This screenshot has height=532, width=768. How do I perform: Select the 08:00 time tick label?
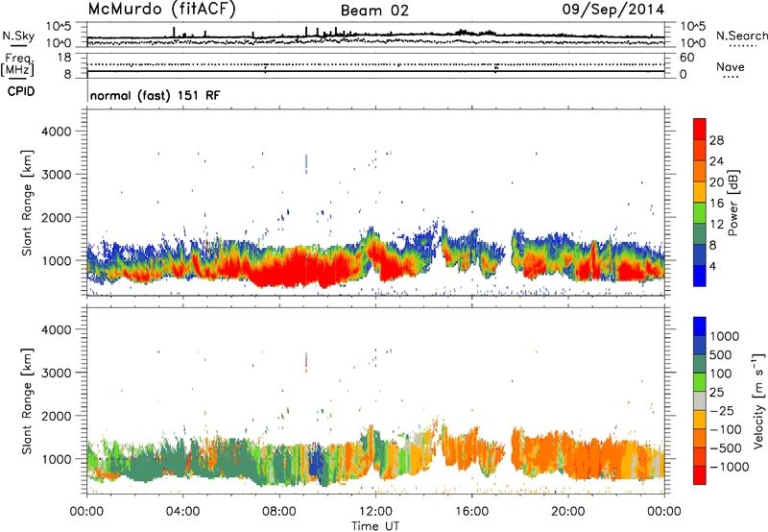pos(279,512)
